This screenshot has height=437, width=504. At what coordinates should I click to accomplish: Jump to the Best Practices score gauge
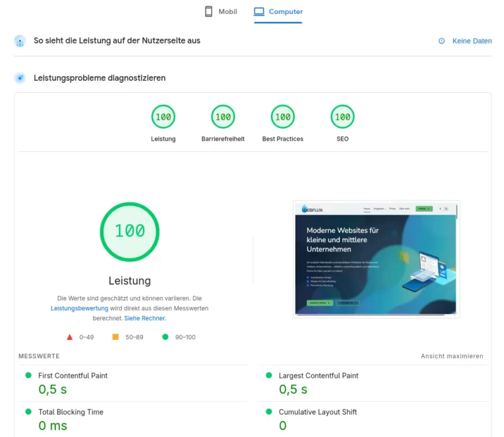click(283, 117)
